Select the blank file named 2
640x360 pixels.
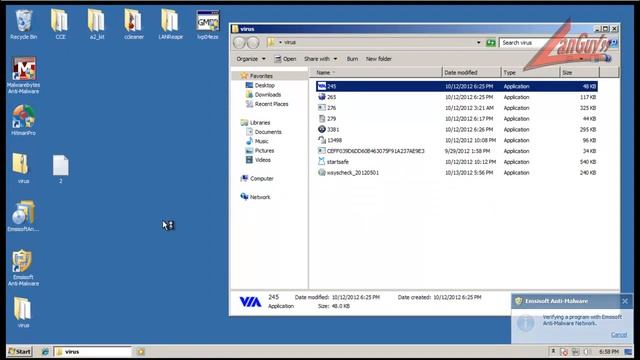click(60, 169)
